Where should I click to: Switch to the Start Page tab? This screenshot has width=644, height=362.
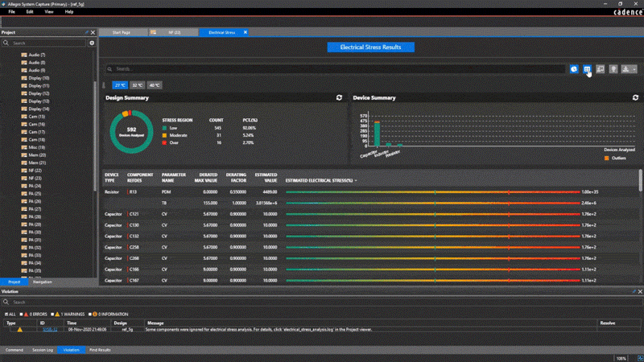pos(122,32)
